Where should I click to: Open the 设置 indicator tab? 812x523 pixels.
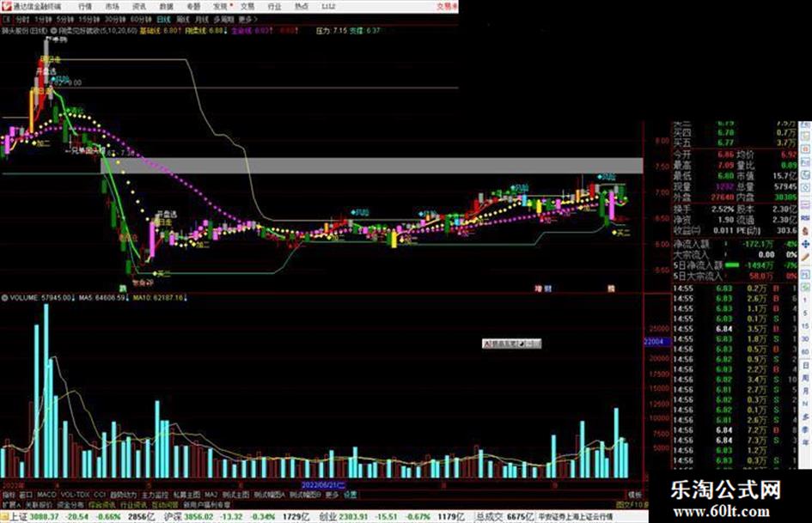[351, 495]
